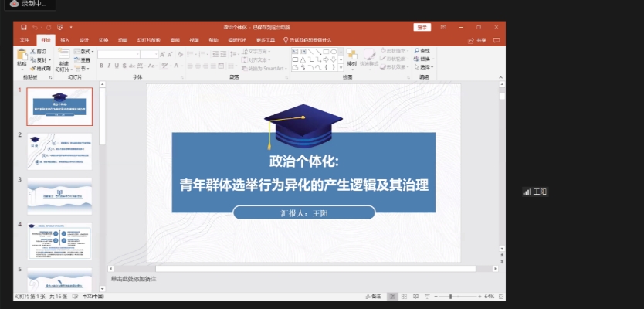Select the Format Painter (格式刷) tool
This screenshot has width=644, height=309.
pyautogui.click(x=33, y=68)
